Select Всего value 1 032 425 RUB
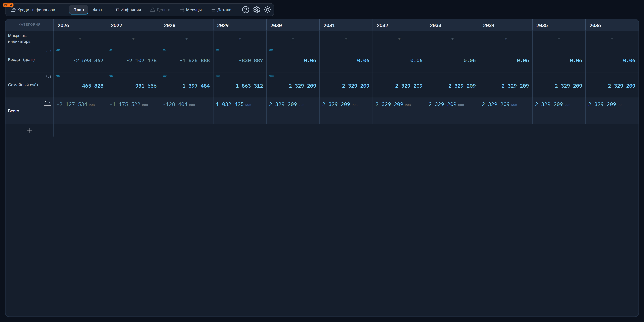Image resolution: width=644 pixels, height=322 pixels. pyautogui.click(x=233, y=104)
